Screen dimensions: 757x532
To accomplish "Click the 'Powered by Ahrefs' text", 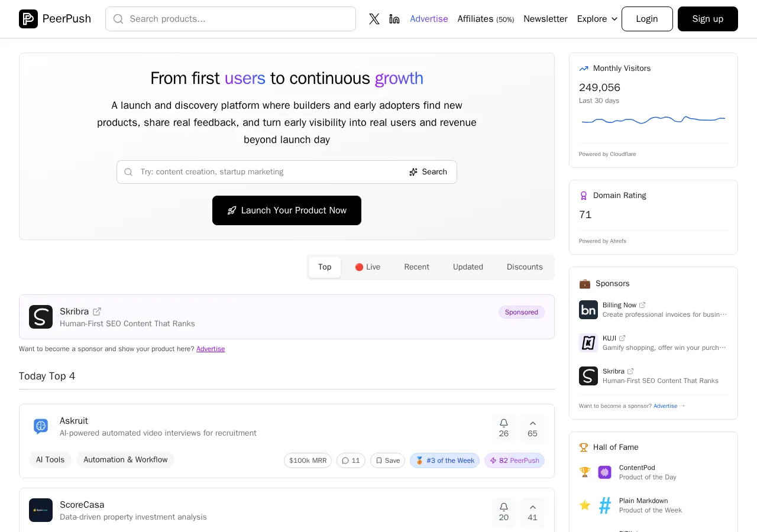I will 603,241.
